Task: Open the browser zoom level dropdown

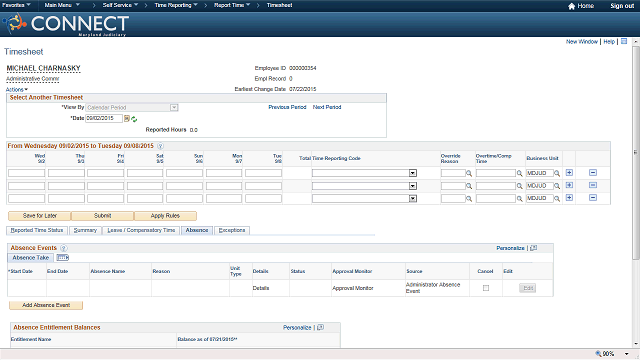Action: pos(627,354)
